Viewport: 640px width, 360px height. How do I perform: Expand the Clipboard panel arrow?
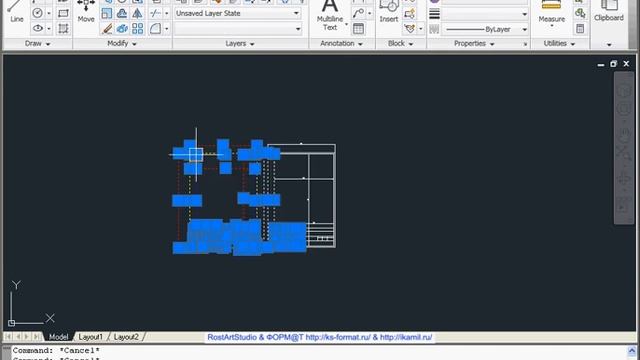(609, 44)
